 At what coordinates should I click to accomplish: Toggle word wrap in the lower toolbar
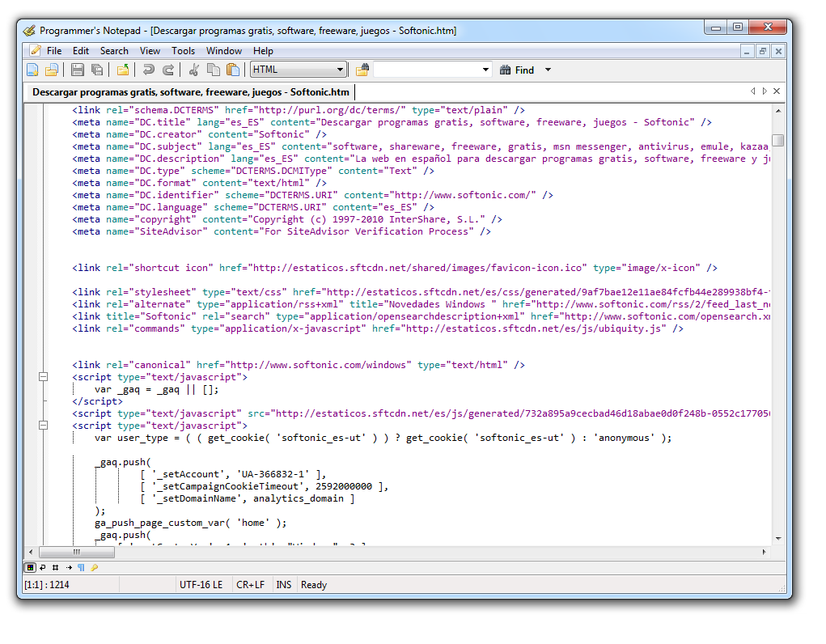coord(43,567)
